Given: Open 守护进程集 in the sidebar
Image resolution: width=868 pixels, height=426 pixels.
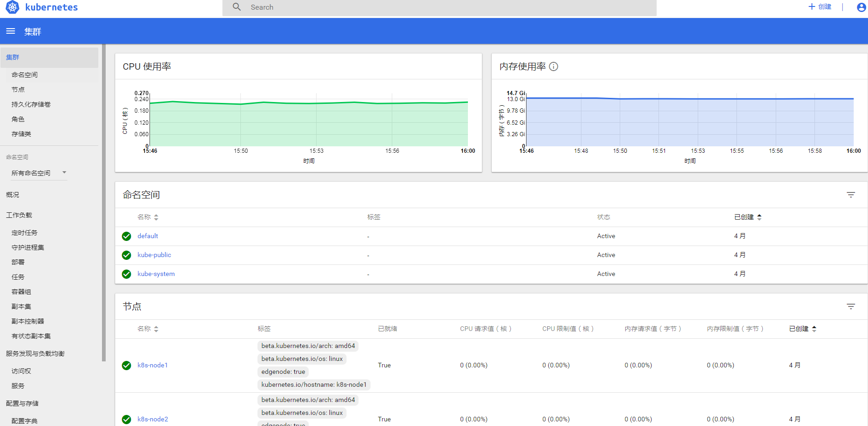Looking at the screenshot, I should point(28,247).
